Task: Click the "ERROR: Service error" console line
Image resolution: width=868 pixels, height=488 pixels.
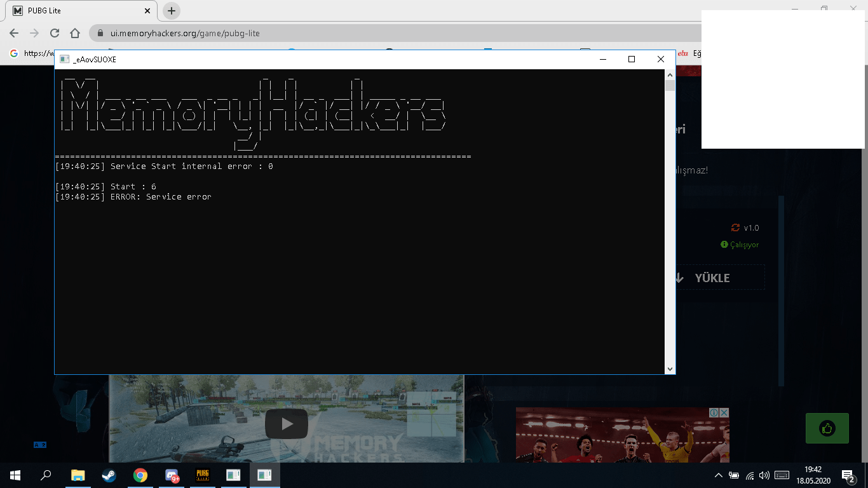Action: pos(133,197)
